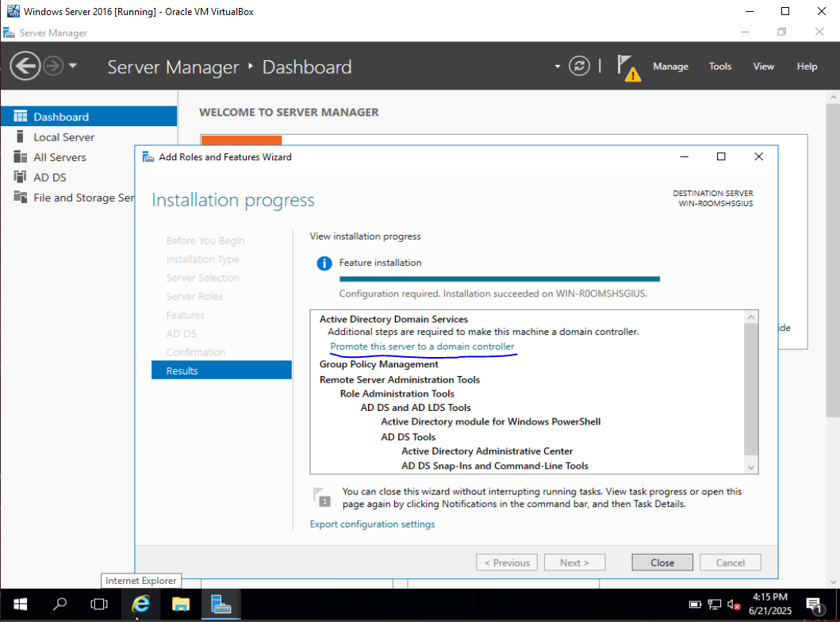Select the AD DS wizard step

181,334
